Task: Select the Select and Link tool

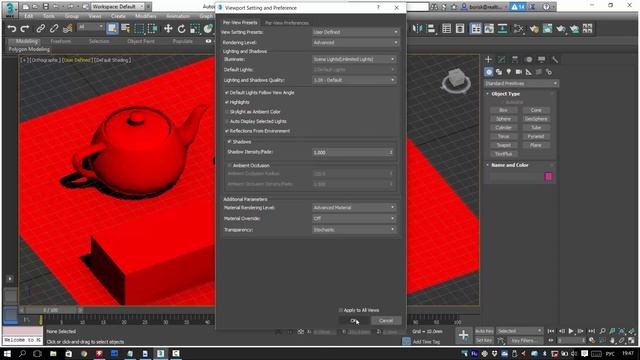Action: pos(40,29)
